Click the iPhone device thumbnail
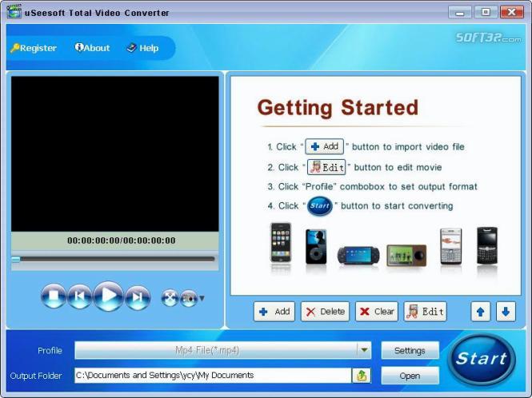This screenshot has width=532, height=398. [281, 243]
